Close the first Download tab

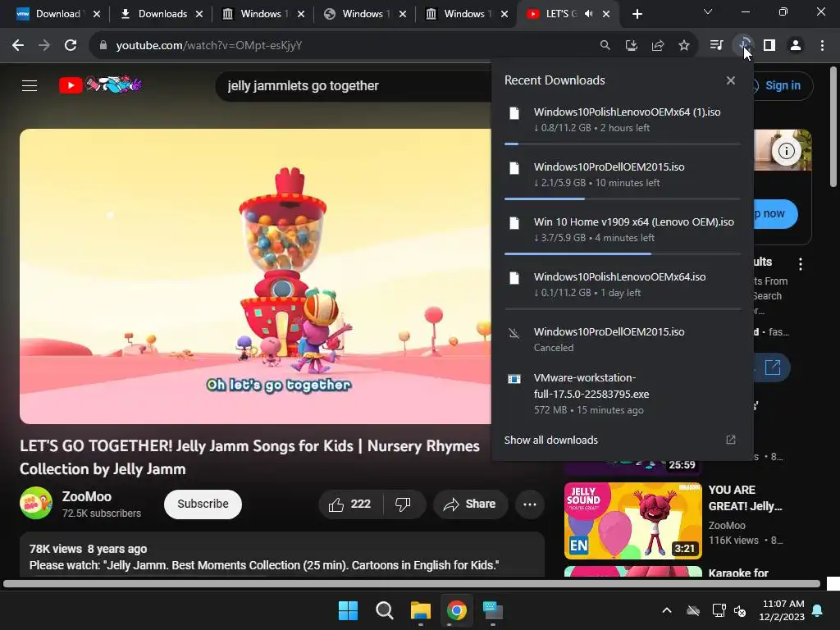click(97, 14)
